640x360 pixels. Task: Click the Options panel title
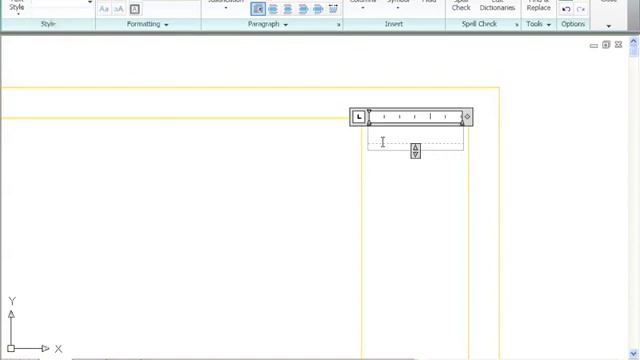(573, 24)
